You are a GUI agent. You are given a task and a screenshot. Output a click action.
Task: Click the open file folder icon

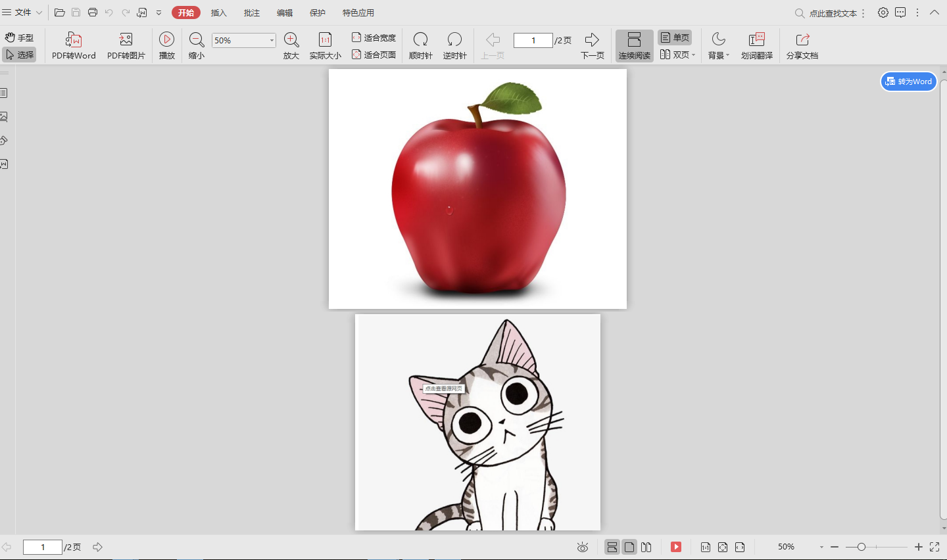59,12
